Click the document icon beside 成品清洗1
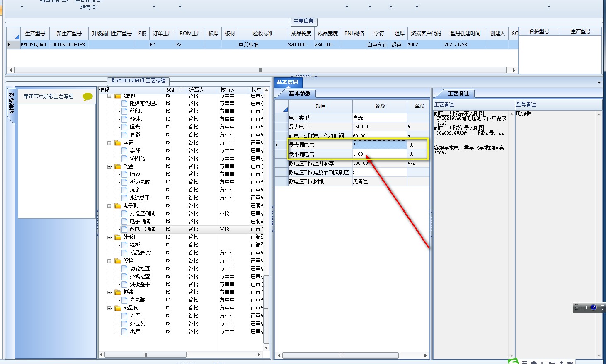 tap(124, 253)
